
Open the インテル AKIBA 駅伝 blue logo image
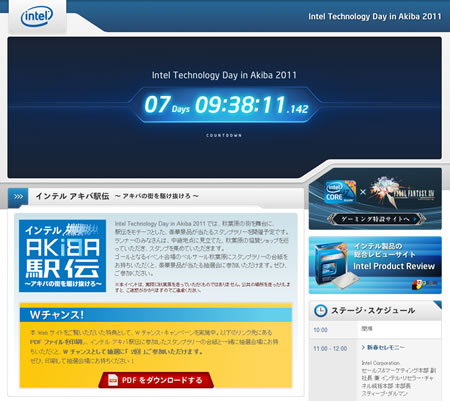click(x=62, y=256)
